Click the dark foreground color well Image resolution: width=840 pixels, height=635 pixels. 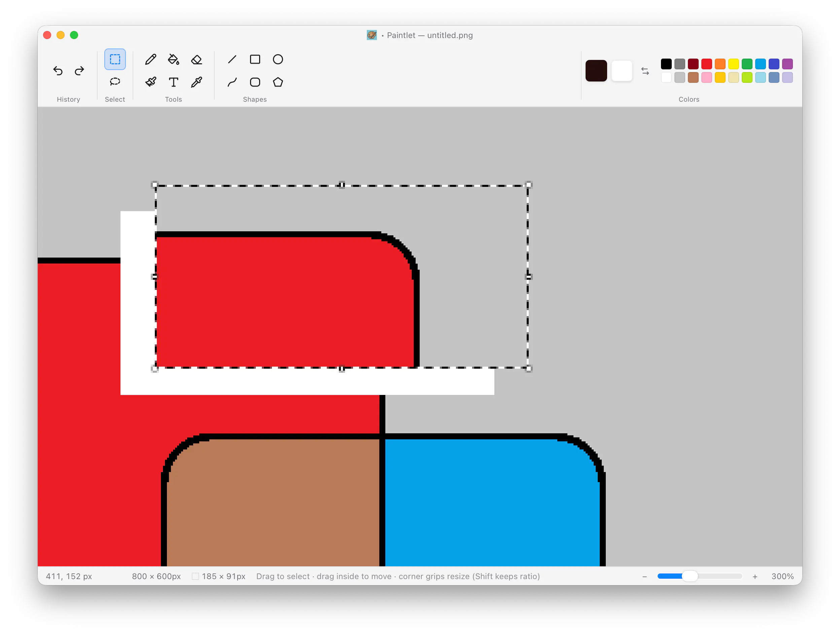point(596,71)
